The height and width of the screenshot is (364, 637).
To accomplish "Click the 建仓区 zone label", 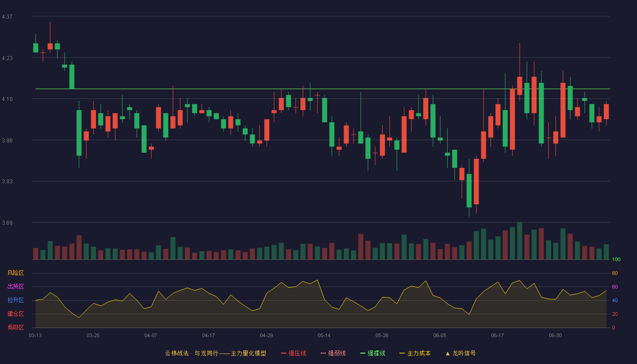I will pos(15,314).
